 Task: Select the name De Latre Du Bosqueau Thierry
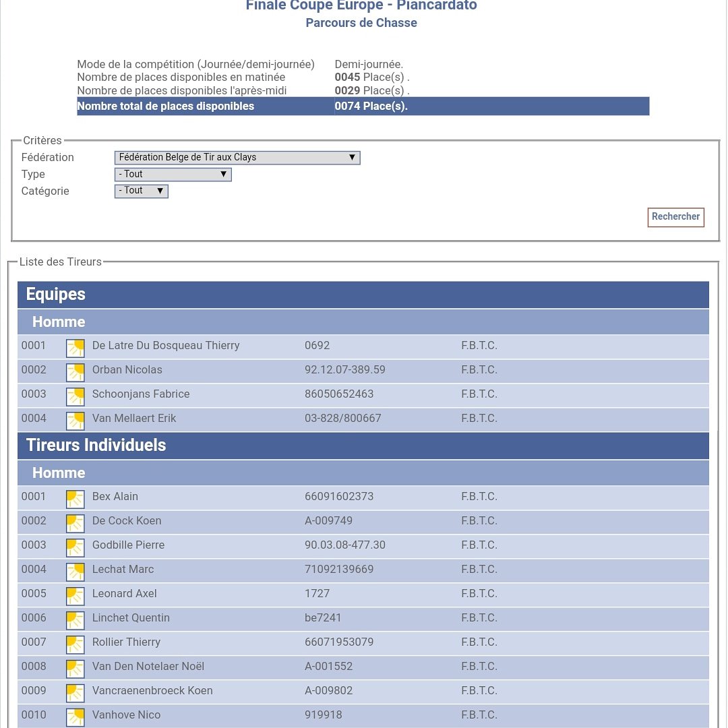pyautogui.click(x=166, y=345)
